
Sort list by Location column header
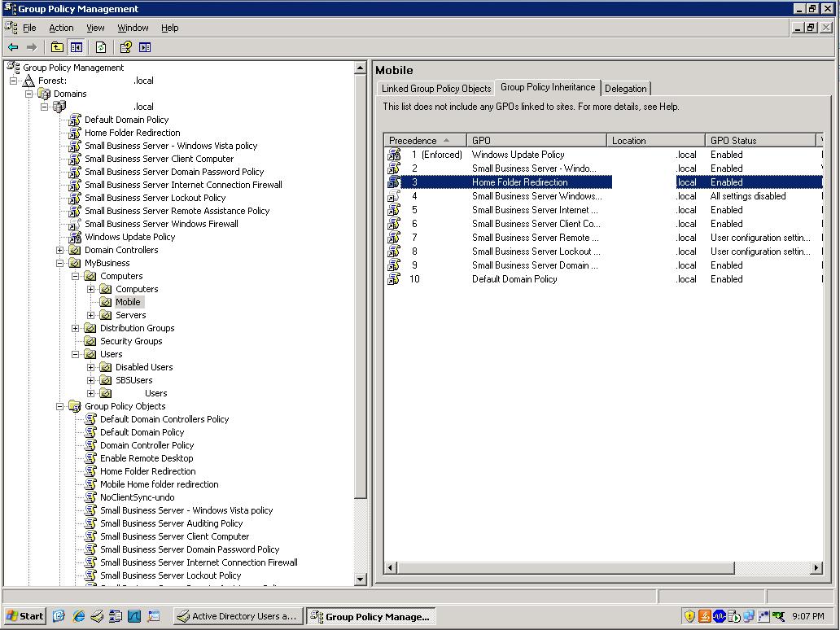[656, 140]
